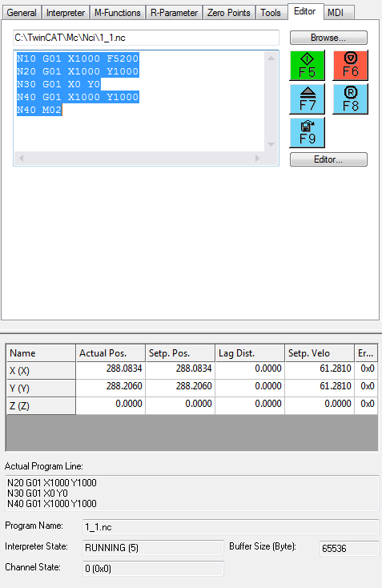
Task: Select the Editor tab
Action: 305,11
